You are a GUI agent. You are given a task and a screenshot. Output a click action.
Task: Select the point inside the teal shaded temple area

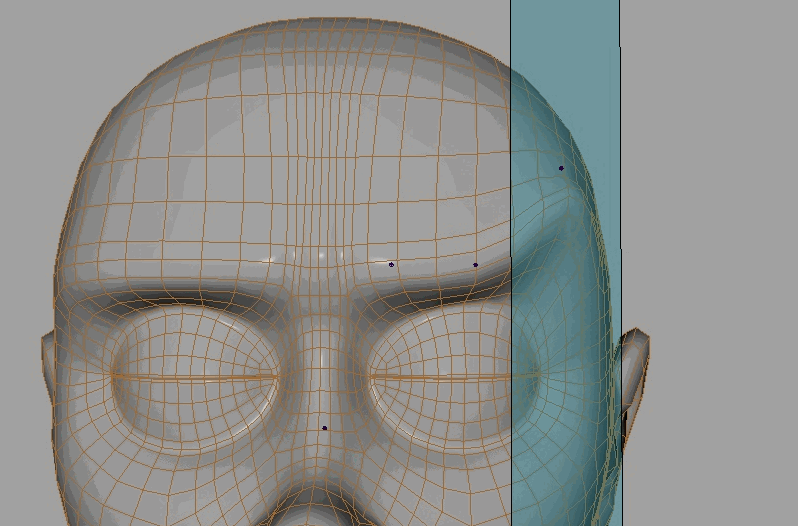point(561,168)
